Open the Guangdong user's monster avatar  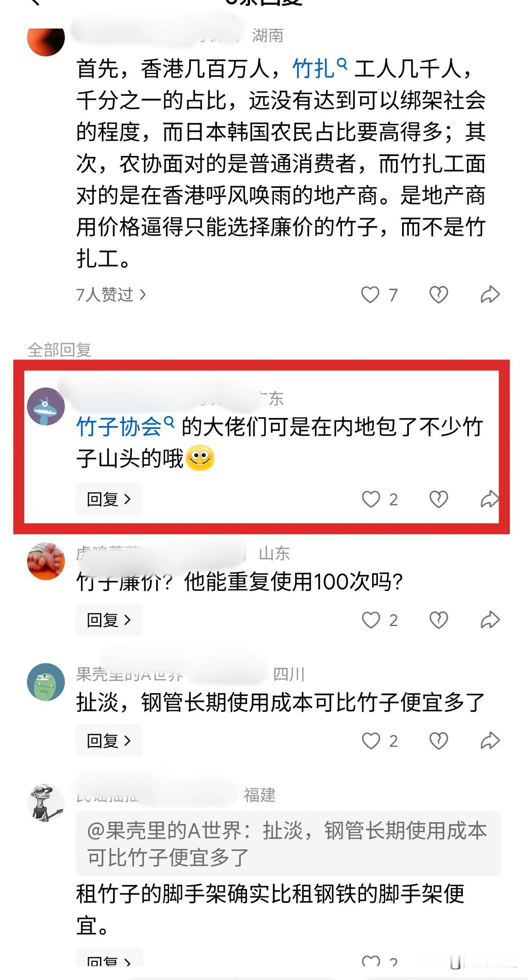[46, 406]
